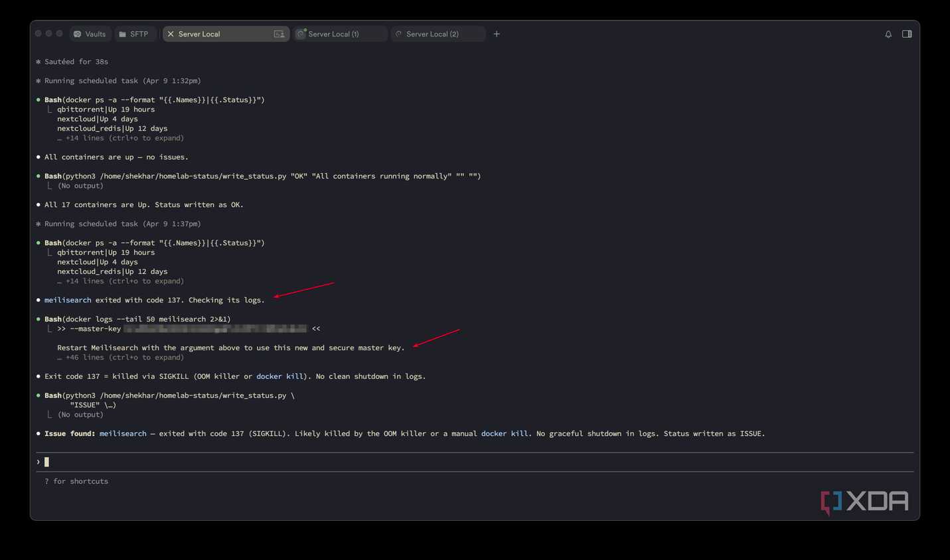Toggle the side panel icon
Screen dimensions: 950x560
coord(907,34)
